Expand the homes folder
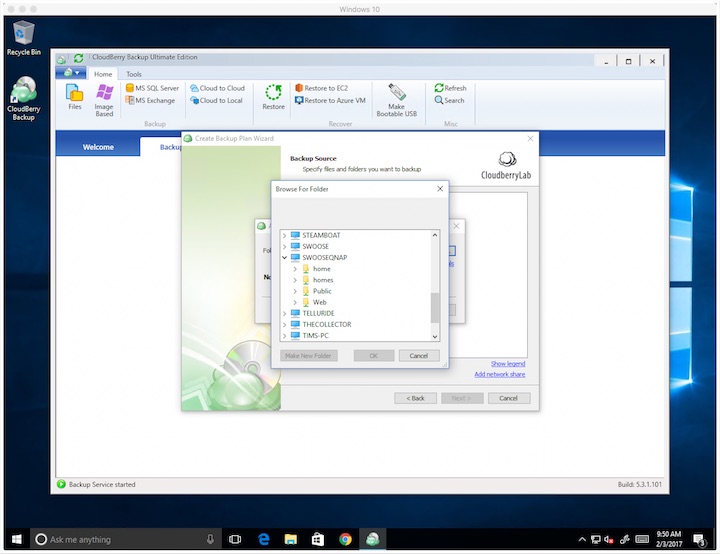Screen dimensions: 720x554 [295, 280]
